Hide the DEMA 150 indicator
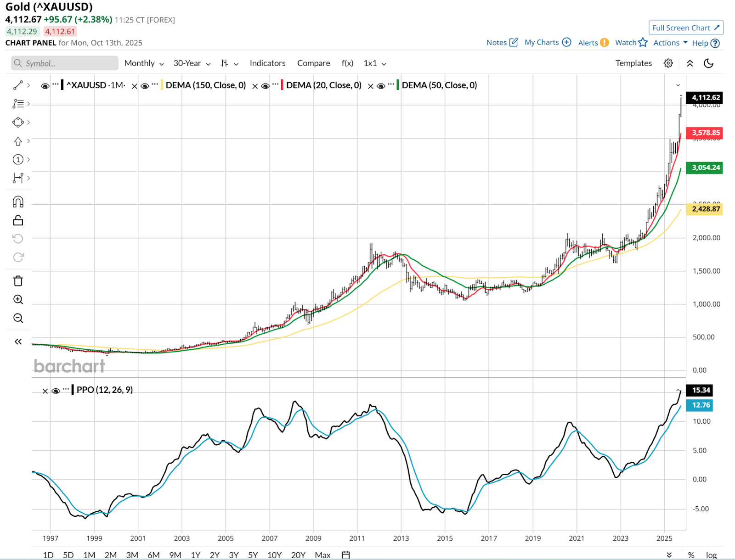Screen dimensions: 735x560 [x=145, y=86]
